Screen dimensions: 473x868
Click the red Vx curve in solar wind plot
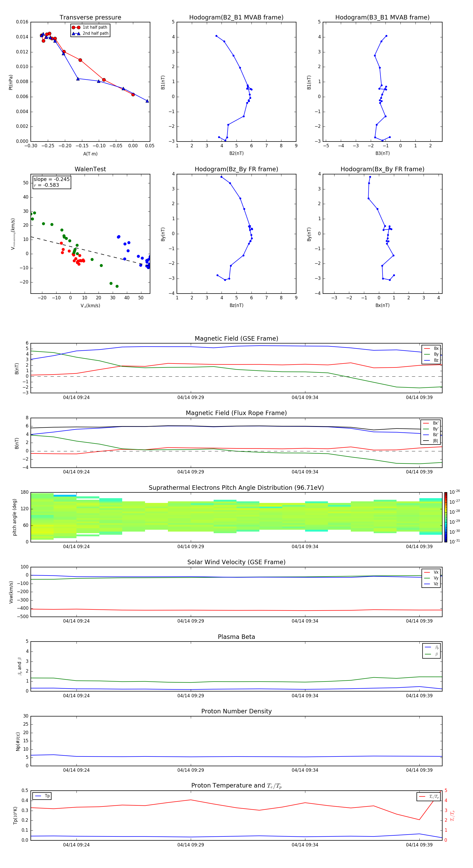coord(236,610)
